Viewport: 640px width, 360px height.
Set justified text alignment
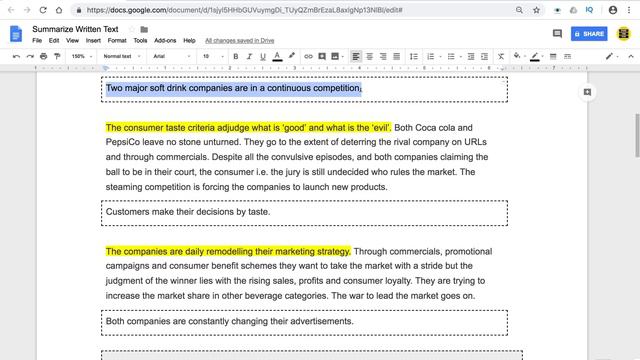click(396, 56)
